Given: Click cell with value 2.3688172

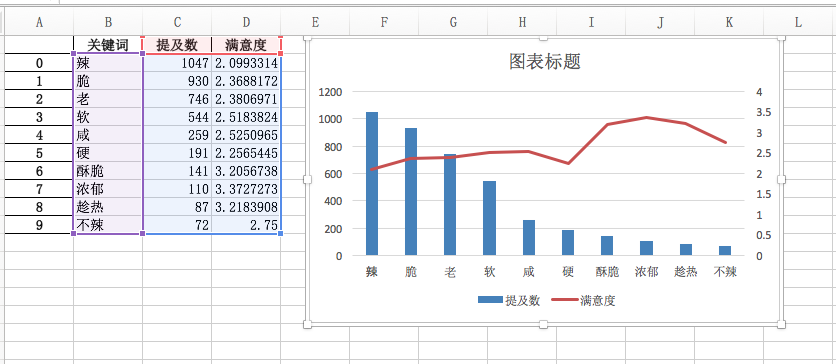Looking at the screenshot, I should [246, 82].
